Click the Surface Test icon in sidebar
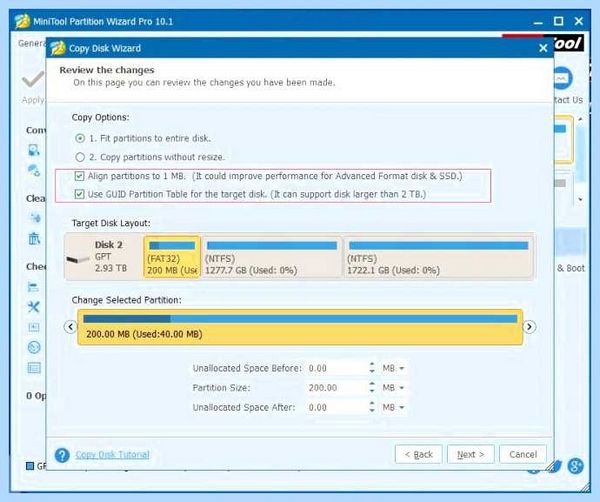600x502 pixels. pos(34,327)
